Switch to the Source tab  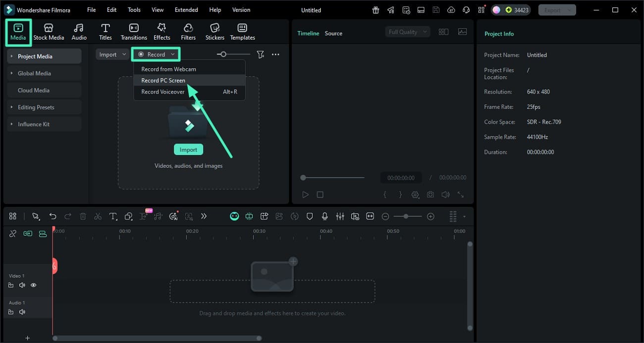pos(333,33)
